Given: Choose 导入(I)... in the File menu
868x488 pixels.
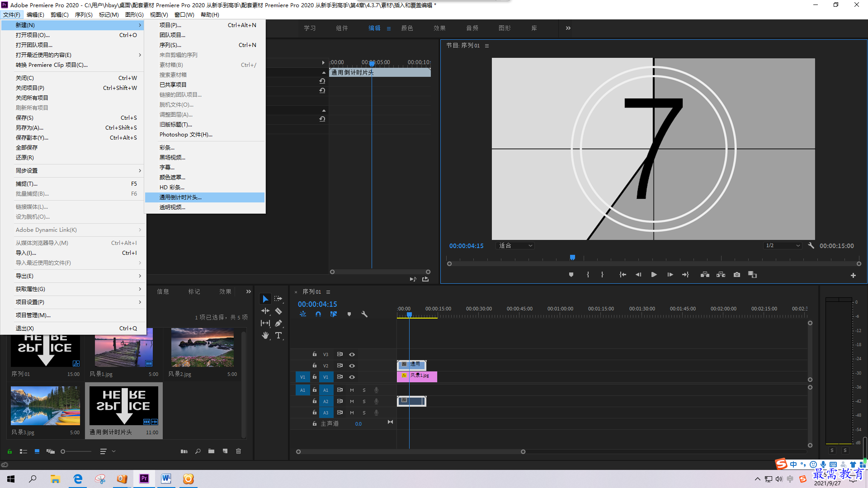Looking at the screenshot, I should click(x=73, y=253).
